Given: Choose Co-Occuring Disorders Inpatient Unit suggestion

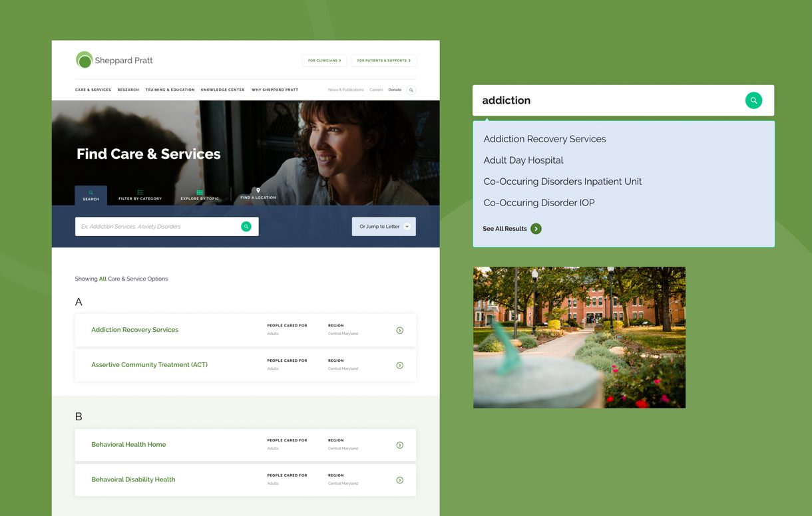Looking at the screenshot, I should (x=562, y=182).
